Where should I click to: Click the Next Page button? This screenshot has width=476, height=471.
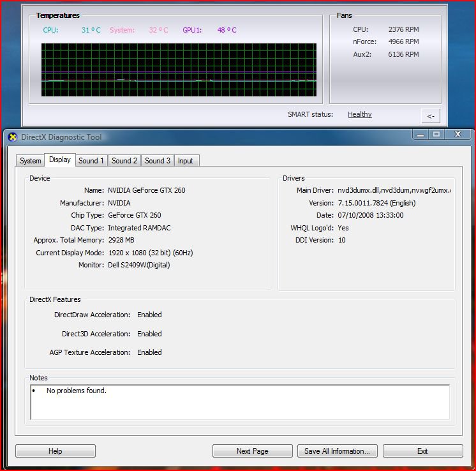252,451
